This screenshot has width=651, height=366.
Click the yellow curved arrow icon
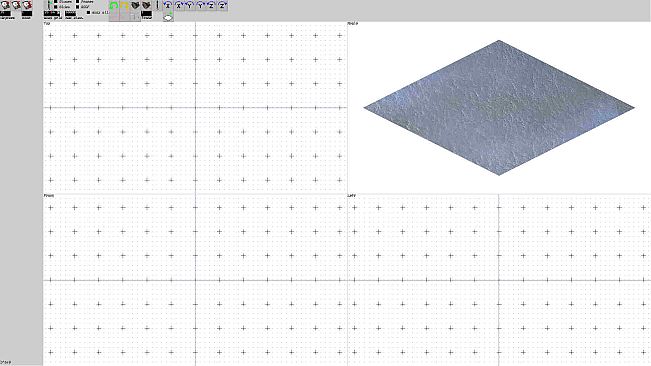125,6
